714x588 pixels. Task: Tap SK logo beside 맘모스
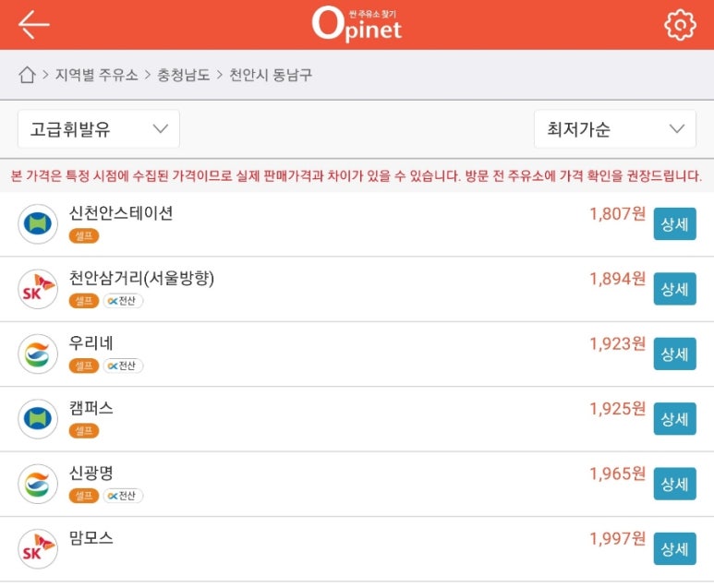tap(38, 549)
